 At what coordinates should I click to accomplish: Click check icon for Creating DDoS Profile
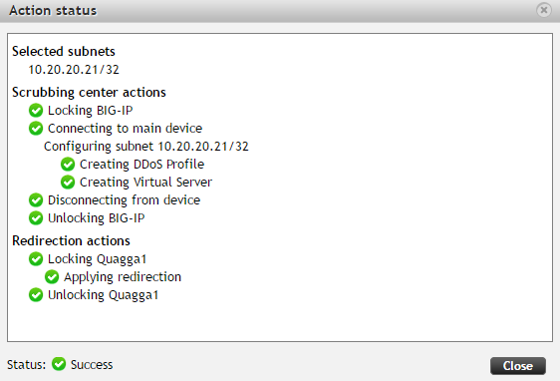[68, 164]
